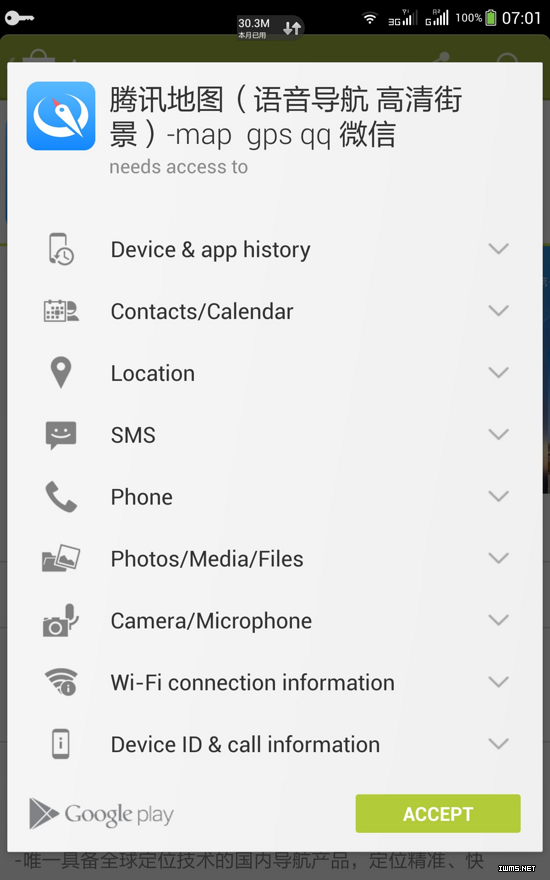The image size is (550, 880).
Task: Click the Photos/Media/Files folder icon
Action: click(61, 558)
